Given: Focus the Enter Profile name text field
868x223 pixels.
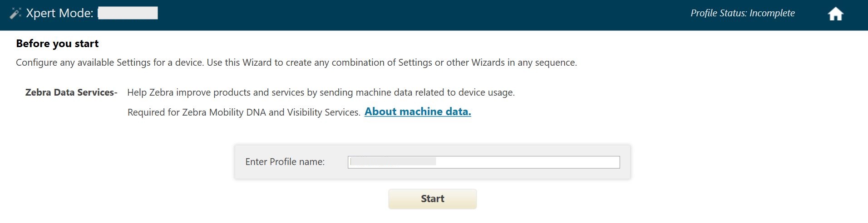Looking at the screenshot, I should (x=483, y=162).
